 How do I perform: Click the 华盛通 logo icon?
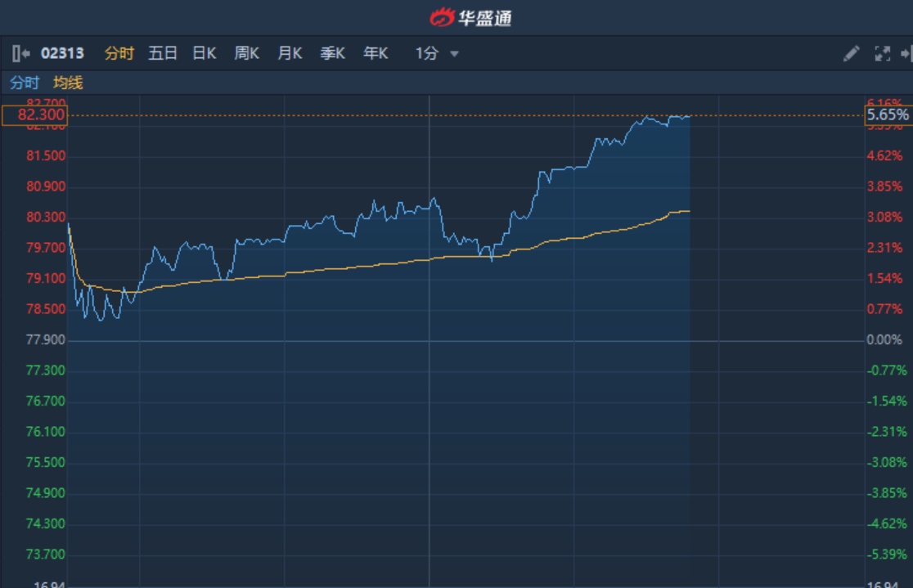tap(442, 17)
